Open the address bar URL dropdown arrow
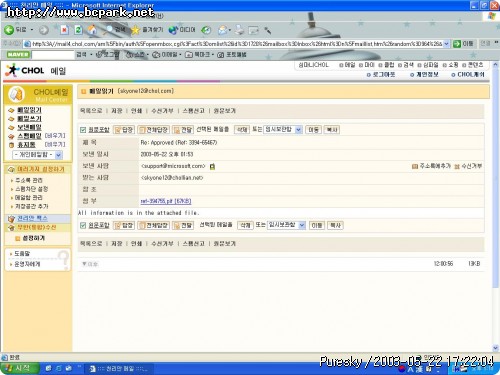Viewport: 500px width, 375px height. (x=447, y=44)
